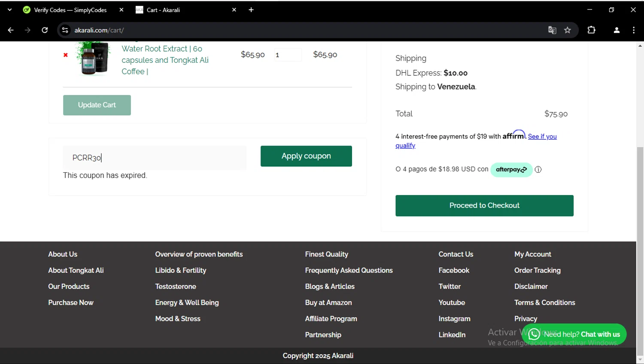The image size is (644, 364).
Task: Open Affiliate Program link
Action: point(331,319)
